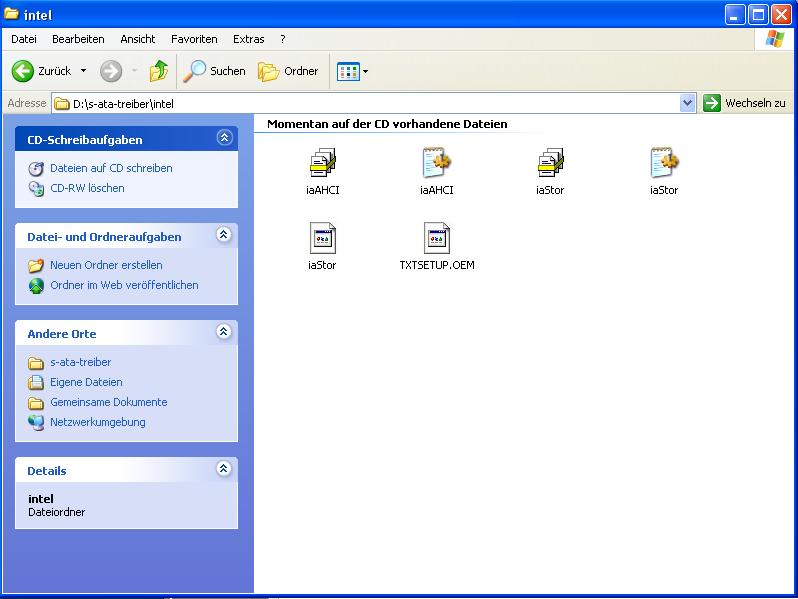This screenshot has width=798, height=599.
Task: Open the s-ata-treiber link
Action: pyautogui.click(x=80, y=362)
